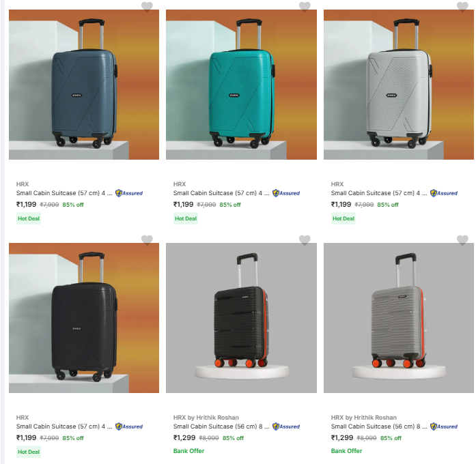The image size is (476, 464).
Task: Tap heart icon on teal suitcase
Action: click(x=305, y=7)
